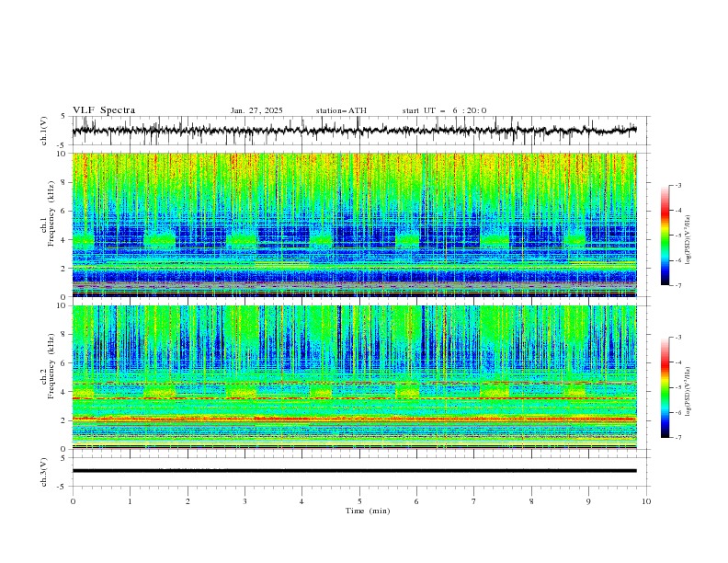Click the ch.2 'log(PSD)(V²/Hz)' color bar label
The height and width of the screenshot is (563, 728).
point(688,391)
